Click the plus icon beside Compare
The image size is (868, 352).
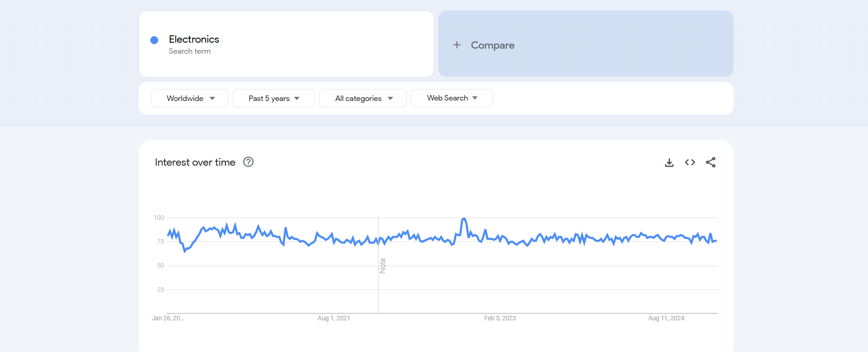pyautogui.click(x=457, y=45)
